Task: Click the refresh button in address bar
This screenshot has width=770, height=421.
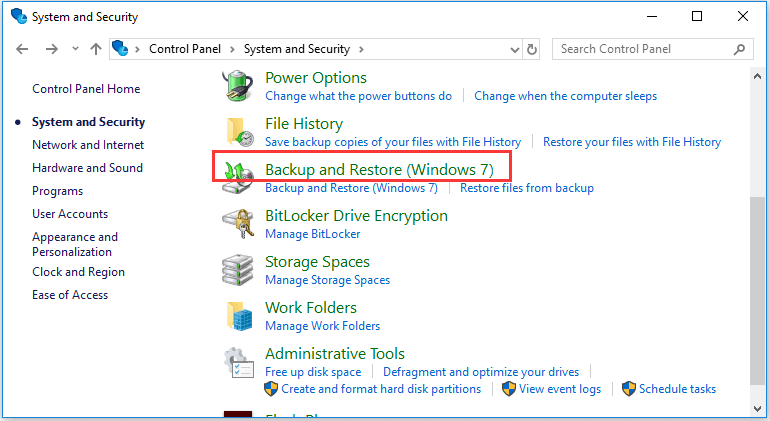Action: 532,48
